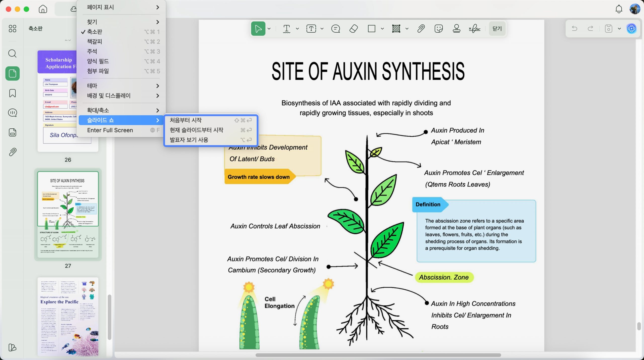
Task: Undo the last action
Action: (574, 28)
